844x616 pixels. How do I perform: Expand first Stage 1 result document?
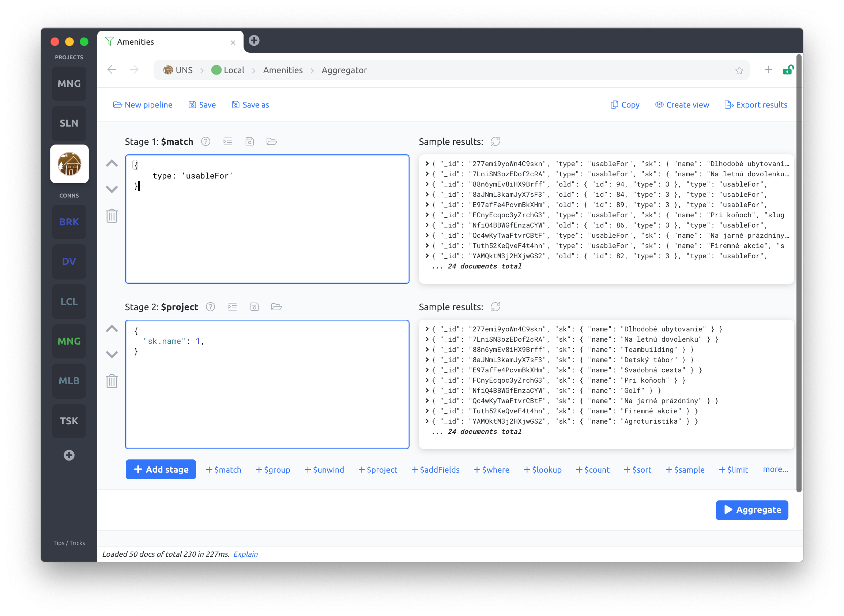[x=427, y=164]
